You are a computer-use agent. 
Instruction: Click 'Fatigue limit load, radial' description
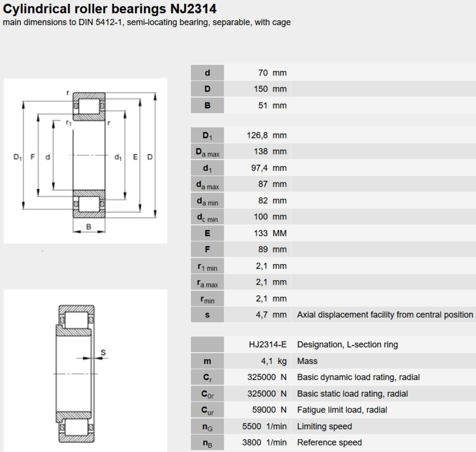[x=342, y=410]
